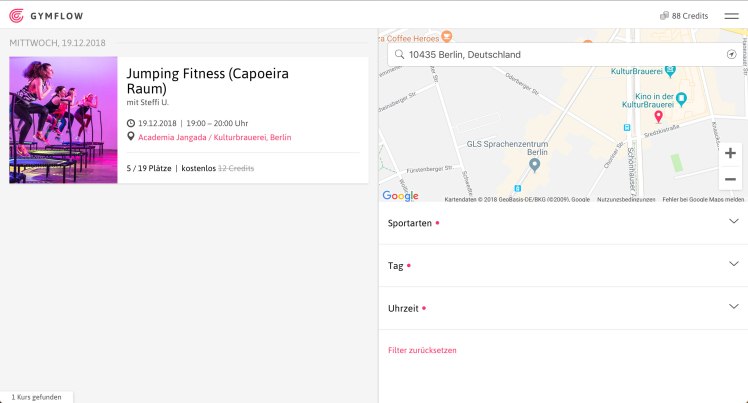Open the hamburger menu
The height and width of the screenshot is (403, 748).
pyautogui.click(x=731, y=15)
